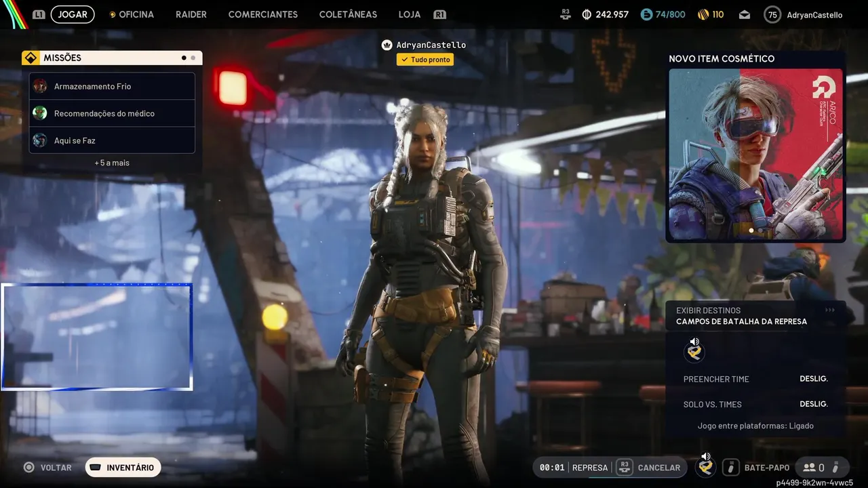The width and height of the screenshot is (868, 488).
Task: Click the blue currency icon beside 74/800
Action: pyautogui.click(x=646, y=14)
